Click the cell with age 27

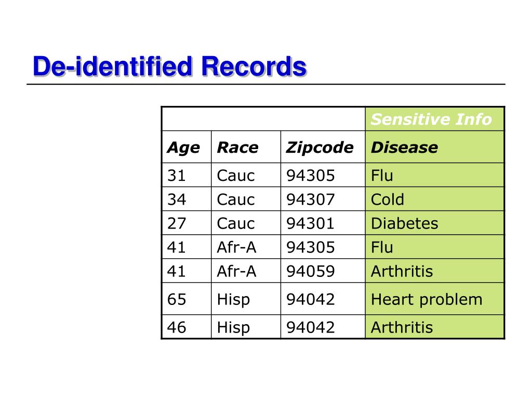[187, 223]
